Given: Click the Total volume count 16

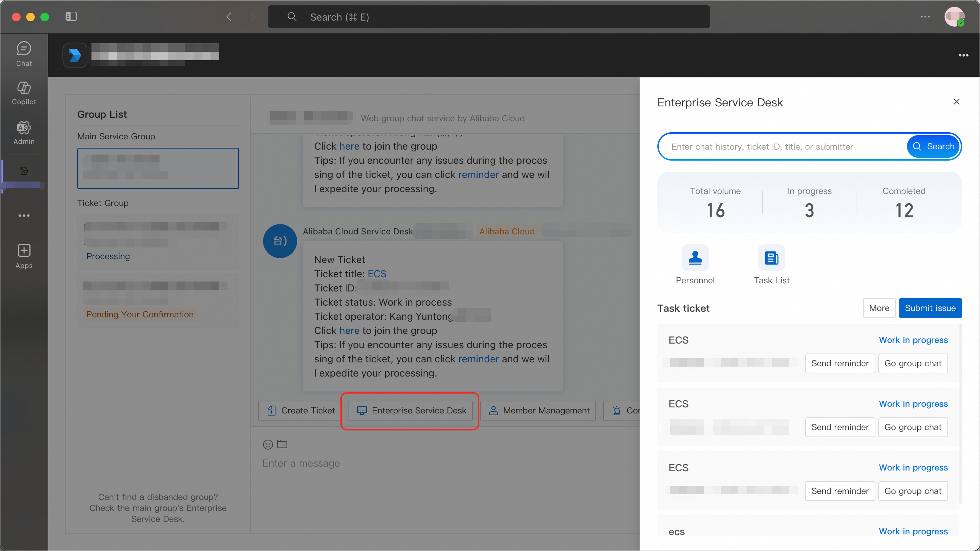Looking at the screenshot, I should click(x=715, y=210).
